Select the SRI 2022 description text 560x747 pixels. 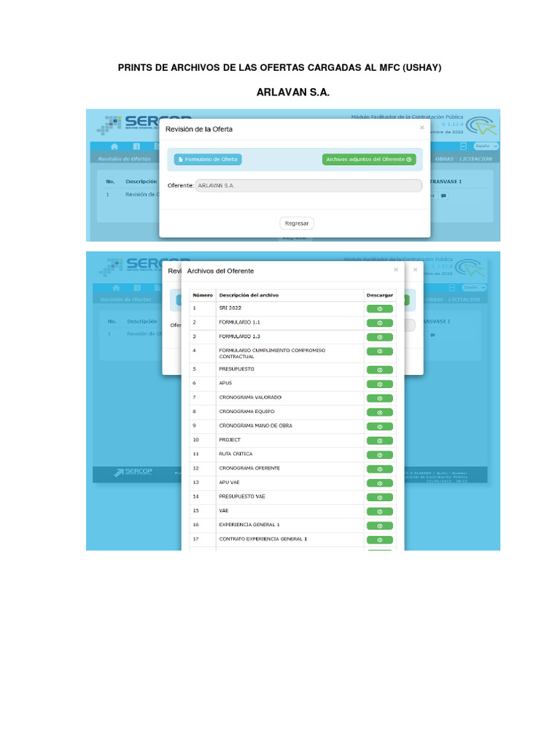point(230,309)
